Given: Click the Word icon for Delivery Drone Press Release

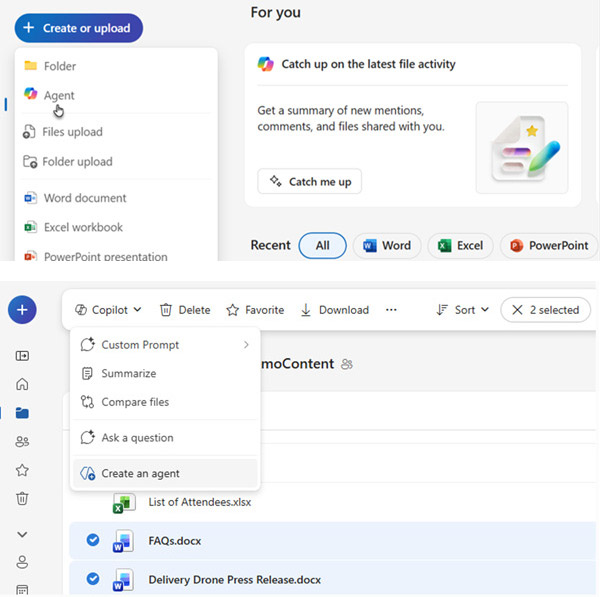Looking at the screenshot, I should pyautogui.click(x=123, y=580).
